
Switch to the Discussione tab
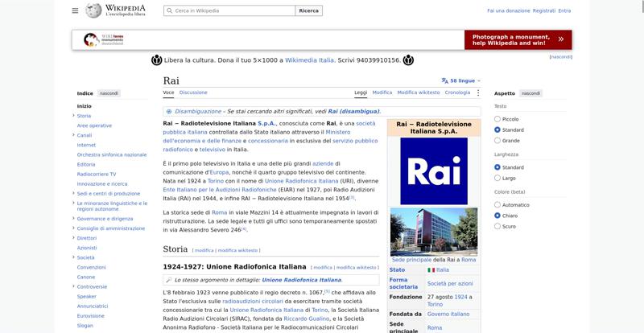point(193,92)
